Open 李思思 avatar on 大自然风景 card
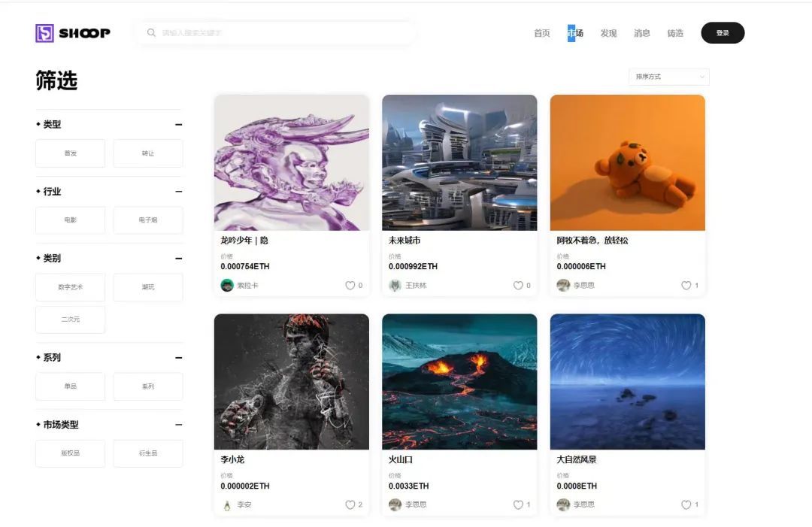812x527 pixels. pyautogui.click(x=563, y=504)
